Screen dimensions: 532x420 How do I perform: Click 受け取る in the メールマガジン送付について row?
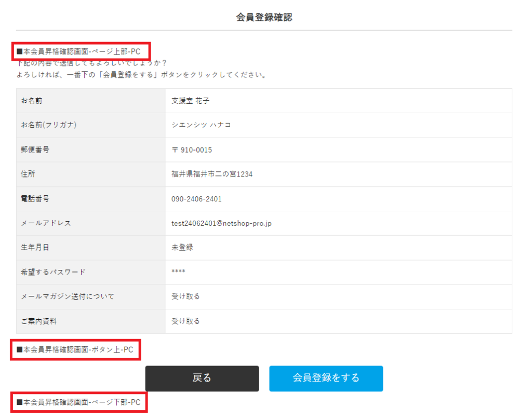coord(185,296)
